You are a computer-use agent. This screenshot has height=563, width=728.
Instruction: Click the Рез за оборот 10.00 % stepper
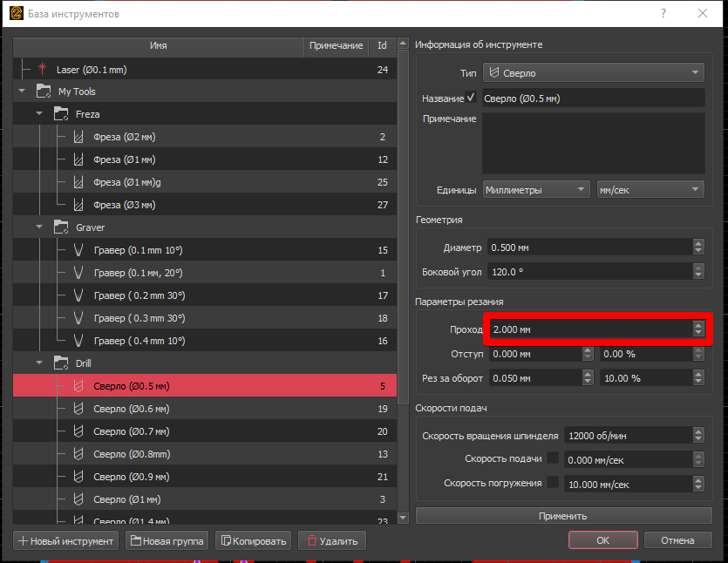[x=698, y=378]
